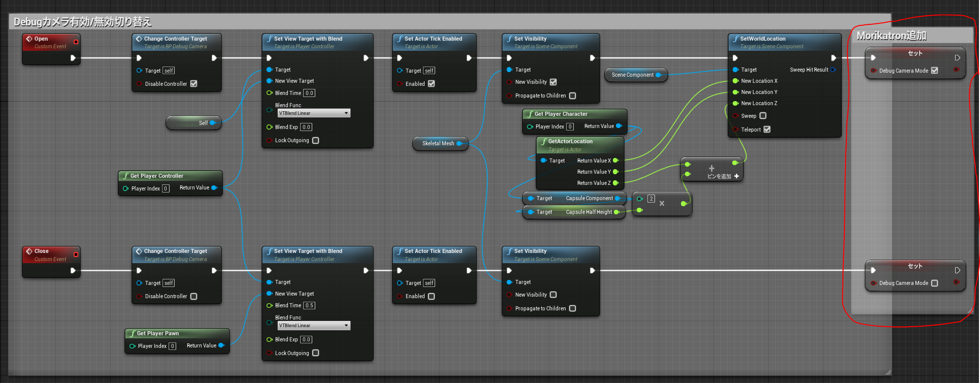Uncheck Debug Camera Mode in the Open chain's set node
Viewport: 980px width, 383px height.
coord(934,71)
